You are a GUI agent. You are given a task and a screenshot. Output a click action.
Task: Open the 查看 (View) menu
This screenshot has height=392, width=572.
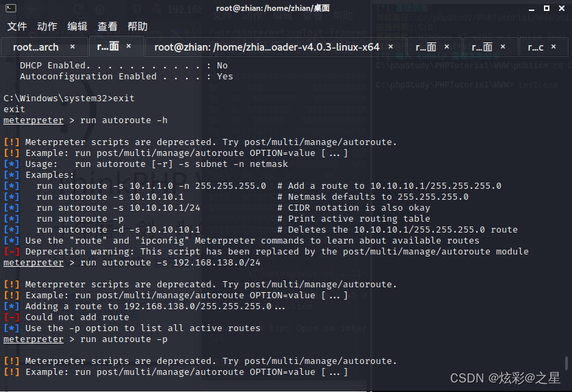107,26
